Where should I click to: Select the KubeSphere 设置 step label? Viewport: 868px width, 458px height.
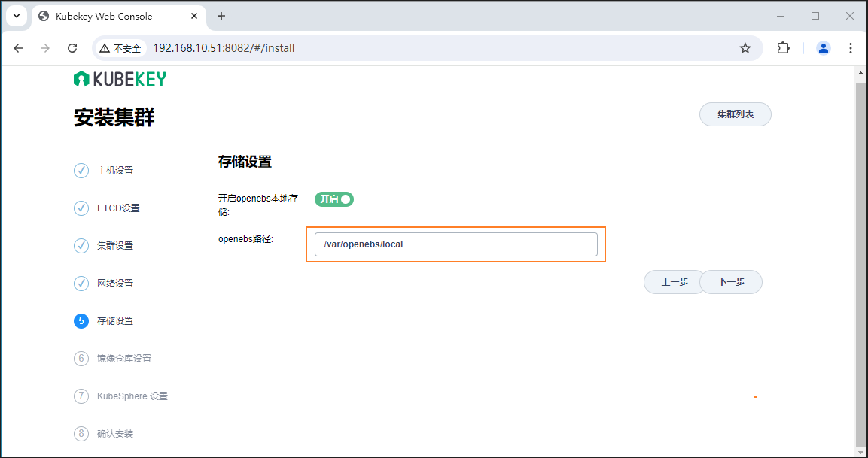[x=132, y=396]
